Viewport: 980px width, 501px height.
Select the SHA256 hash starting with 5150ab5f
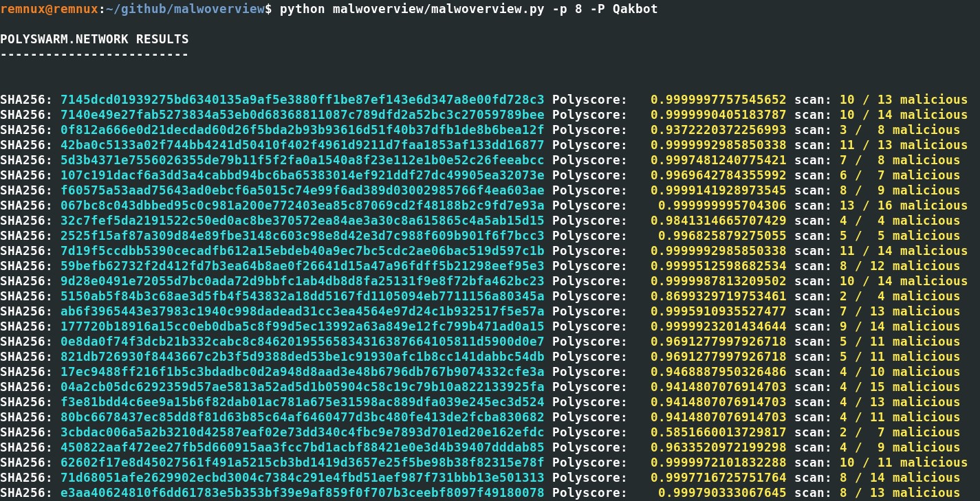tap(302, 296)
